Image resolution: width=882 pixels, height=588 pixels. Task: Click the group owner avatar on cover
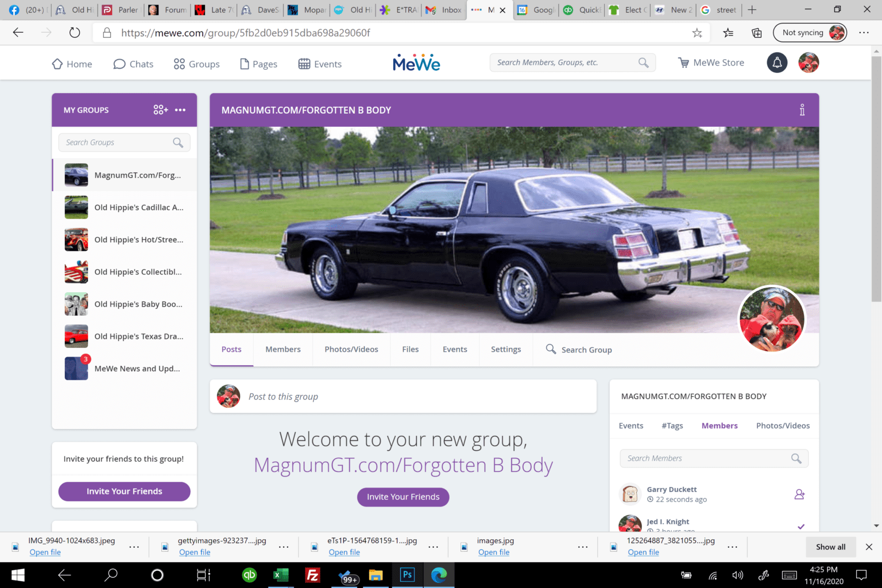pos(772,318)
